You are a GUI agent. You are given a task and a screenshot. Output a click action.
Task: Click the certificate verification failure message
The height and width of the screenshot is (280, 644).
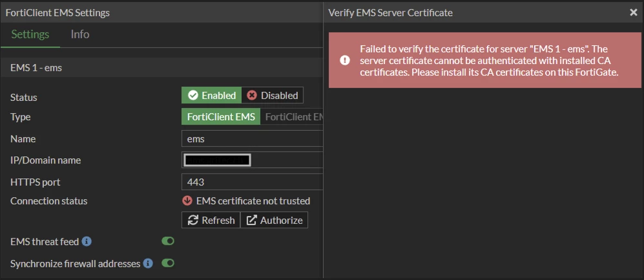click(489, 60)
